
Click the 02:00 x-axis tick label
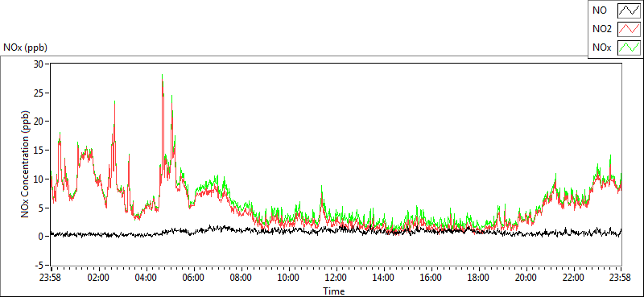pyautogui.click(x=98, y=278)
